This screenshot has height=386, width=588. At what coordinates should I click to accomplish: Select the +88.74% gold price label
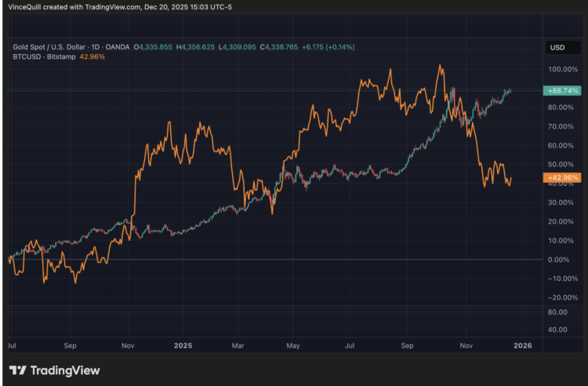click(562, 90)
